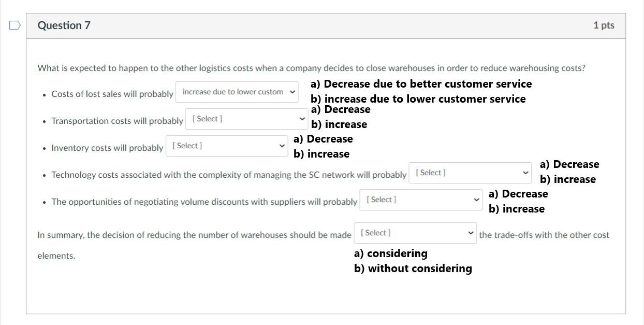Open the Inventory costs select dropdown
644x325 pixels.
(227, 146)
